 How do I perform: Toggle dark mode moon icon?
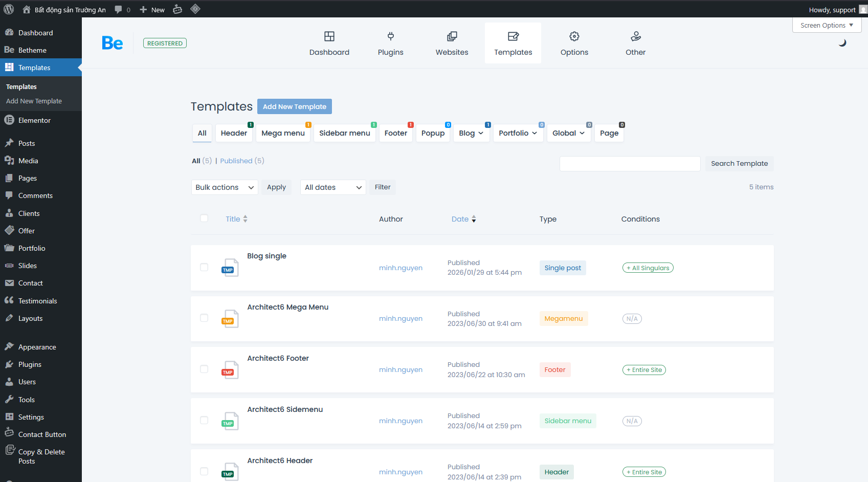(842, 43)
